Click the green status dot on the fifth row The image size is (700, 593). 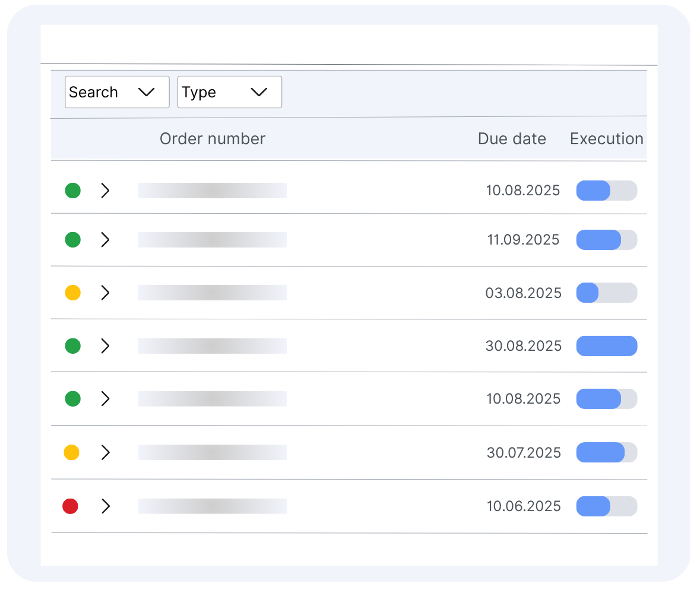click(x=72, y=399)
